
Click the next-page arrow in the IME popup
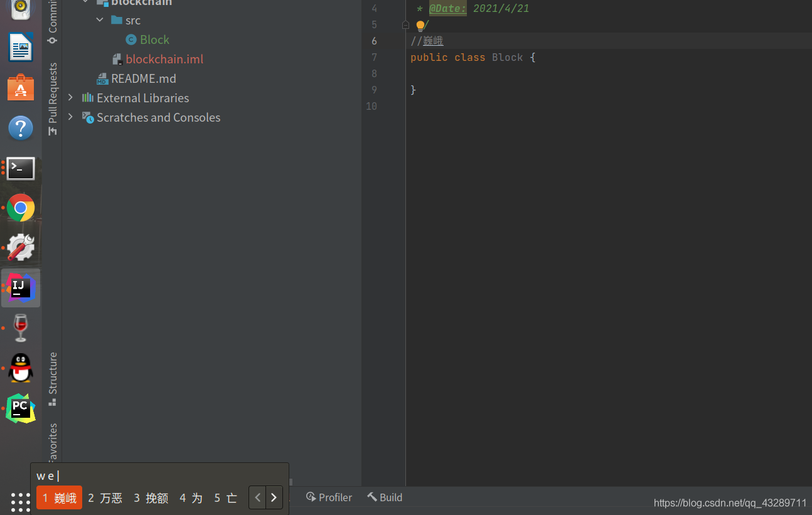point(274,497)
